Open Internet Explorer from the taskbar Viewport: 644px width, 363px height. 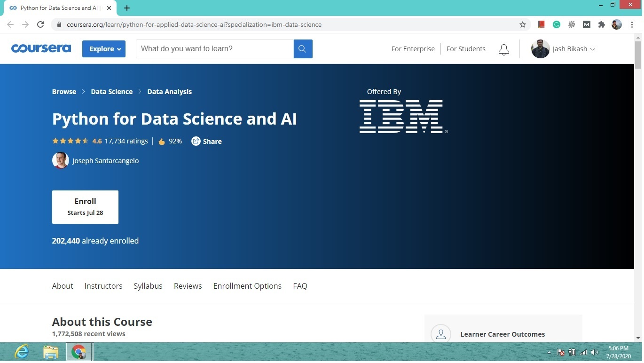[x=22, y=352]
